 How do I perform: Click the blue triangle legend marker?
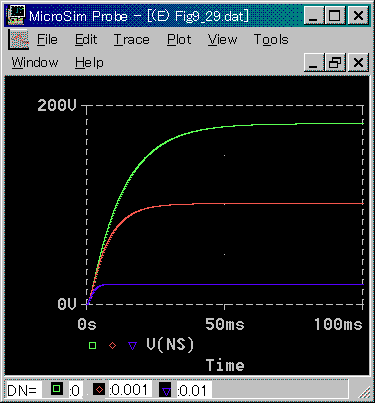pyautogui.click(x=132, y=346)
